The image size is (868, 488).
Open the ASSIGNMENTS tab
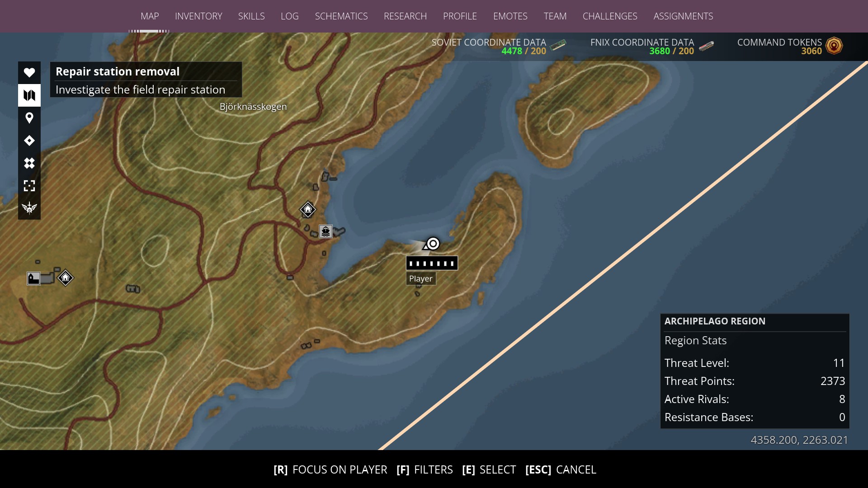point(683,16)
